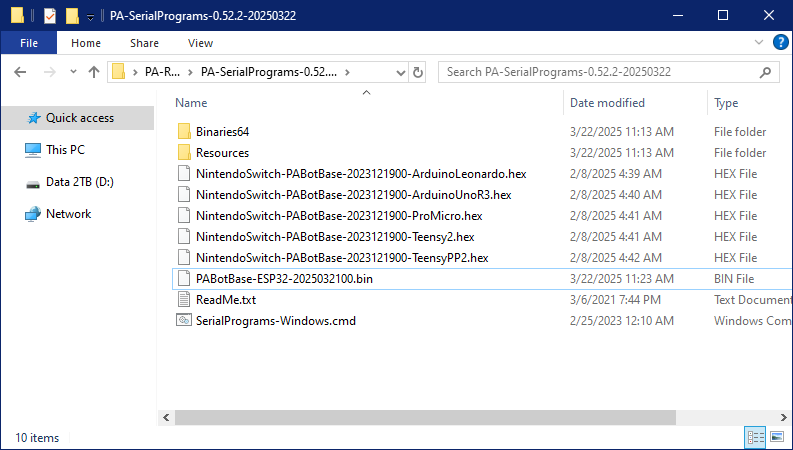The width and height of the screenshot is (793, 450).
Task: Select the SerialPrograms-Windows.cmd file icon
Action: [183, 321]
